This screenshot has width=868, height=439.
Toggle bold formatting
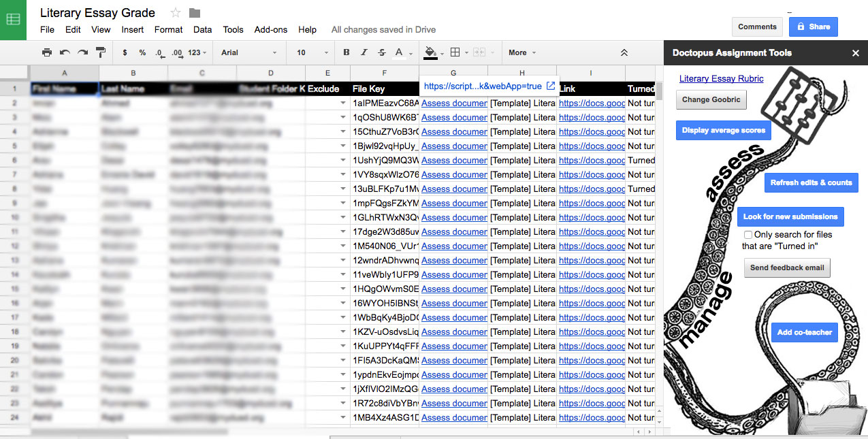coord(347,52)
